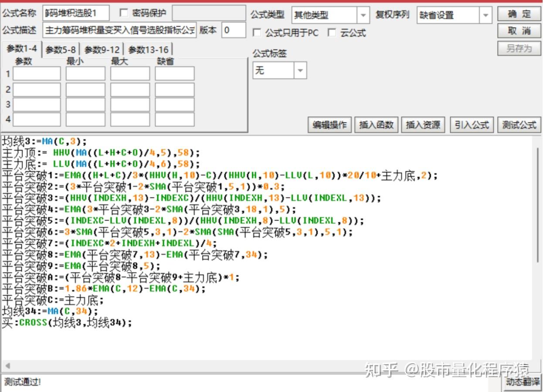Screen dimensions: 543x392
Task: Click the 插入资源 button
Action: coord(423,125)
